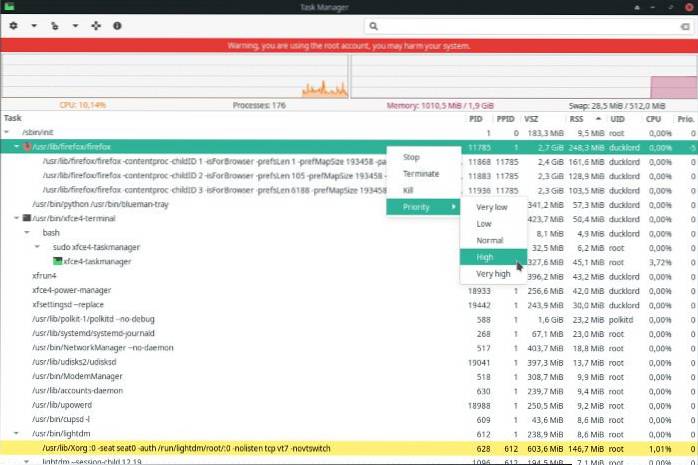The height and width of the screenshot is (465, 698).
Task: Select the firefox contentproc childID 3 row
Action: (349, 190)
